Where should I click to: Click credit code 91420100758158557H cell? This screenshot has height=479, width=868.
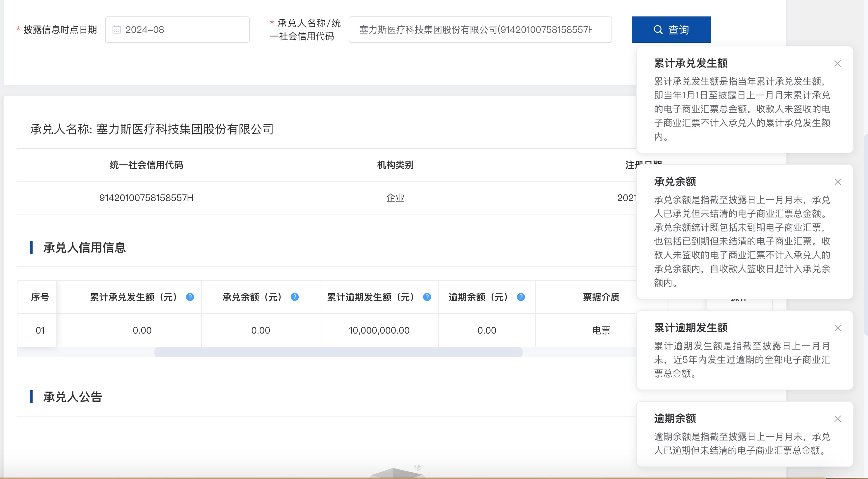[146, 198]
